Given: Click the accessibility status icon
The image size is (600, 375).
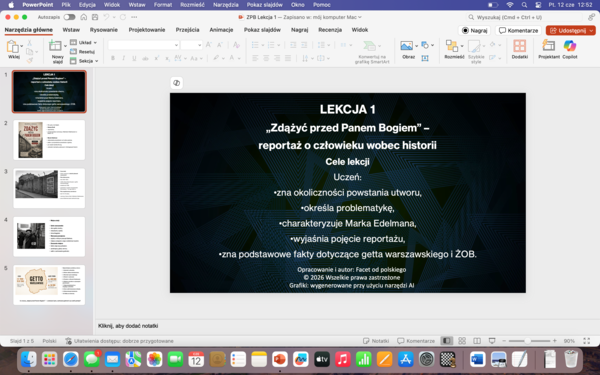Looking at the screenshot, I should pos(68,341).
